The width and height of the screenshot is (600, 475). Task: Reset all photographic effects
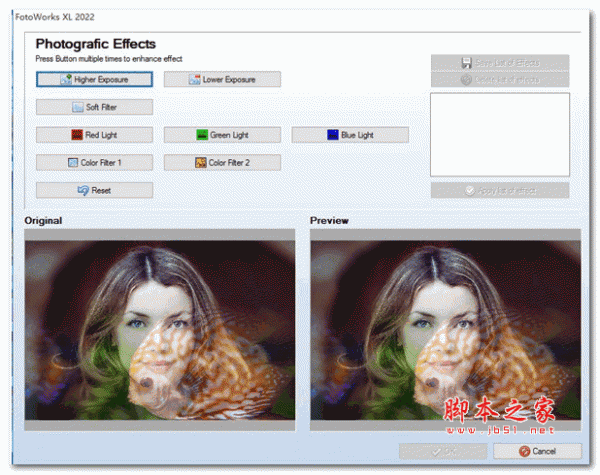[x=95, y=190]
